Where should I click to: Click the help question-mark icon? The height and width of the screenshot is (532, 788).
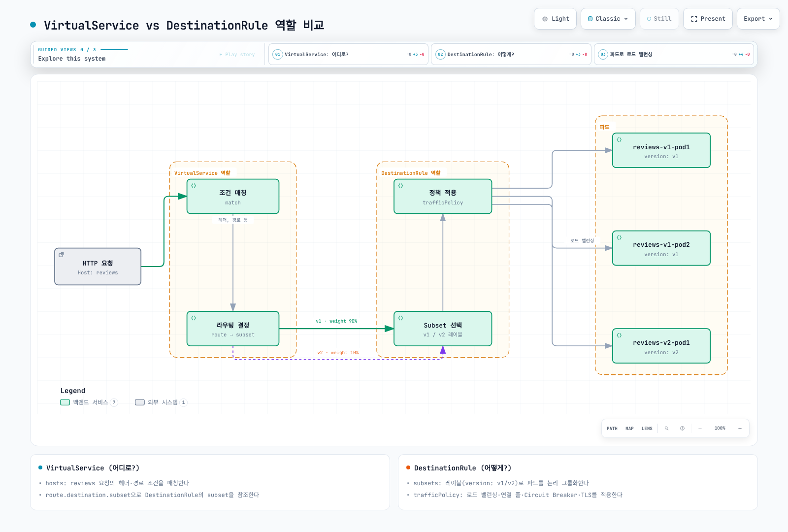pos(682,429)
